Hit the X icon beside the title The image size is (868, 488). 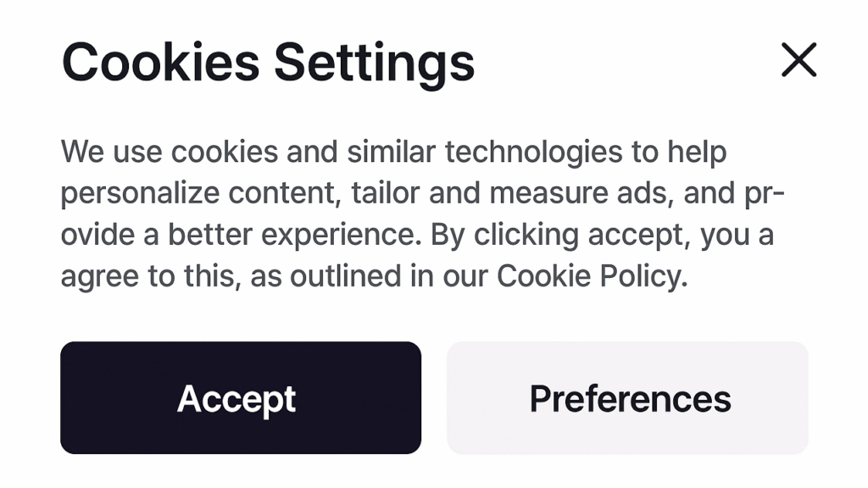click(798, 61)
